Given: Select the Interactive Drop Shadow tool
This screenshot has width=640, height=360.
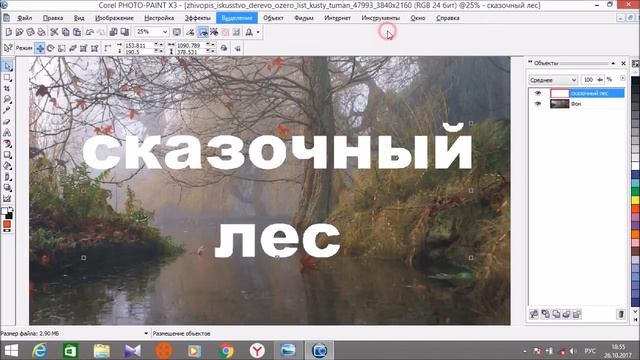Looking at the screenshot, I should point(7,188).
